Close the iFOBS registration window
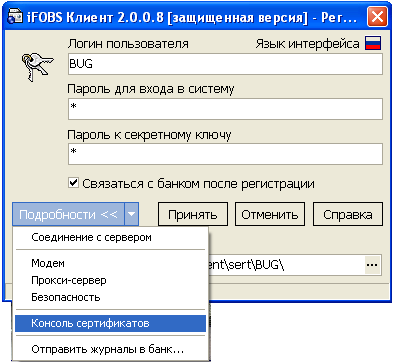Screen dimensions: 395x363 (x=377, y=16)
